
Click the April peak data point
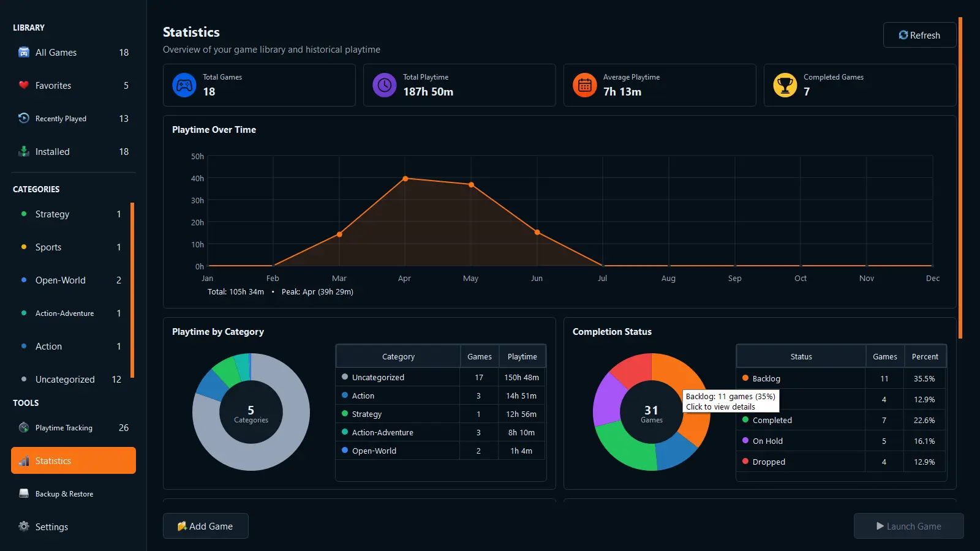coord(405,179)
